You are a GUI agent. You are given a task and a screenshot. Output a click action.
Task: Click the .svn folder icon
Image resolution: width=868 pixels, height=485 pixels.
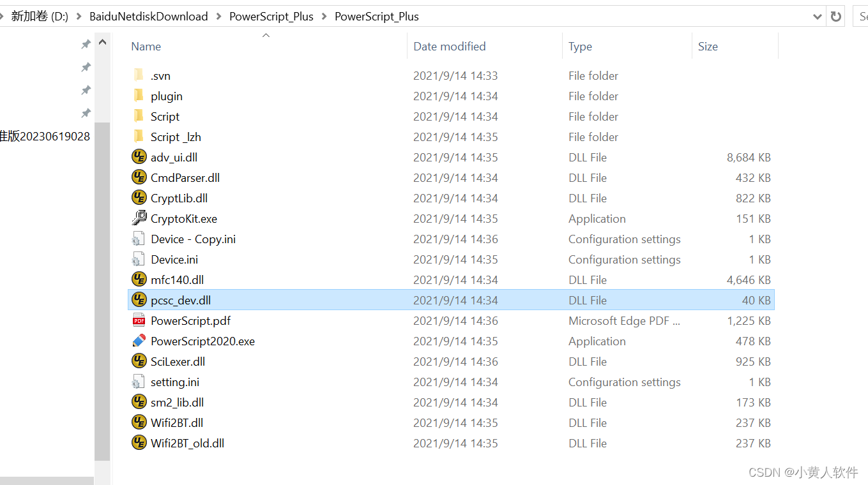coord(139,75)
